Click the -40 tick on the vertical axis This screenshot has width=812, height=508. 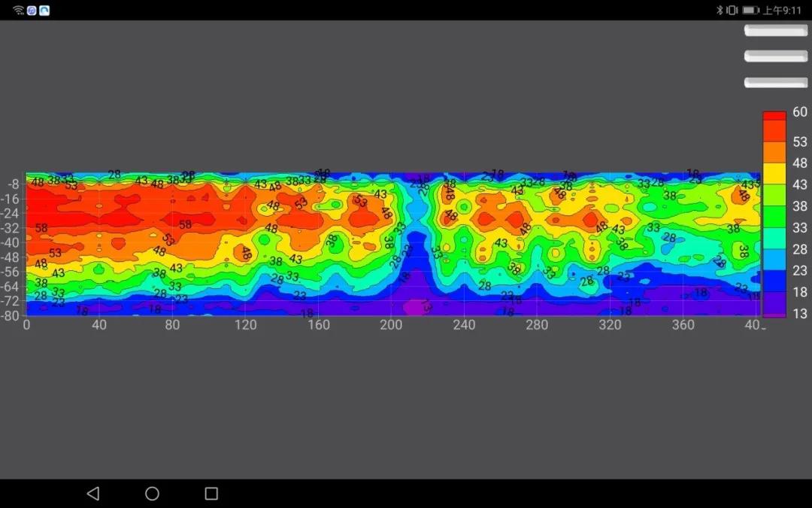click(x=11, y=242)
